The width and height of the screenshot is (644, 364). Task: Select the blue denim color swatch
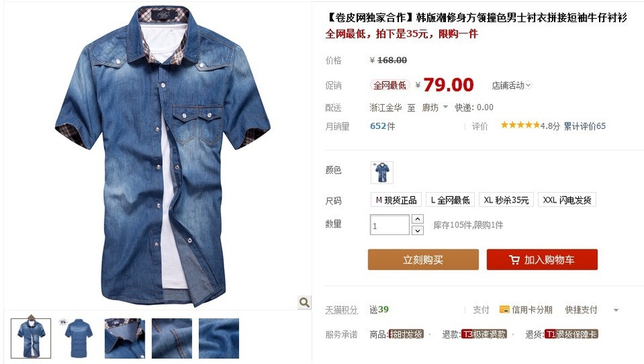click(382, 173)
